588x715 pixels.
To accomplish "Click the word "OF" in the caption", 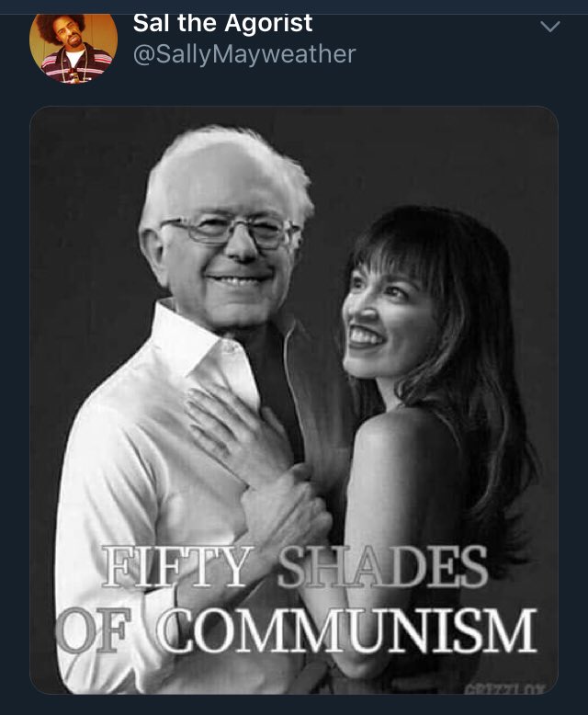I will point(94,630).
